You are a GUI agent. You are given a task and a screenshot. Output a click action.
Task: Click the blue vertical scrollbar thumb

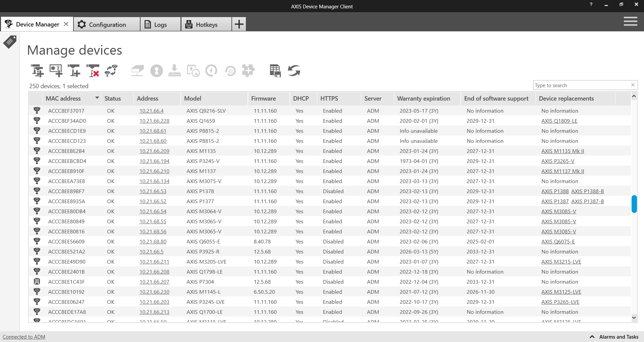tap(634, 204)
